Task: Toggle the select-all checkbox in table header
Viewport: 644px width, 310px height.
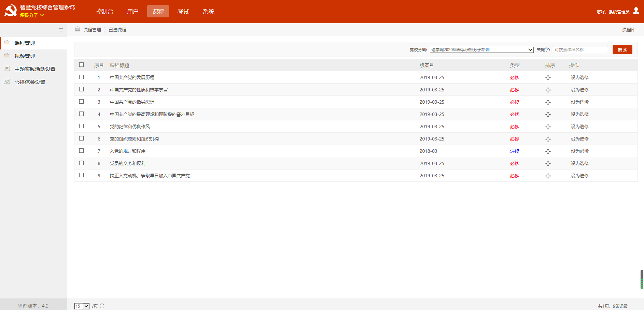Action: 81,65
